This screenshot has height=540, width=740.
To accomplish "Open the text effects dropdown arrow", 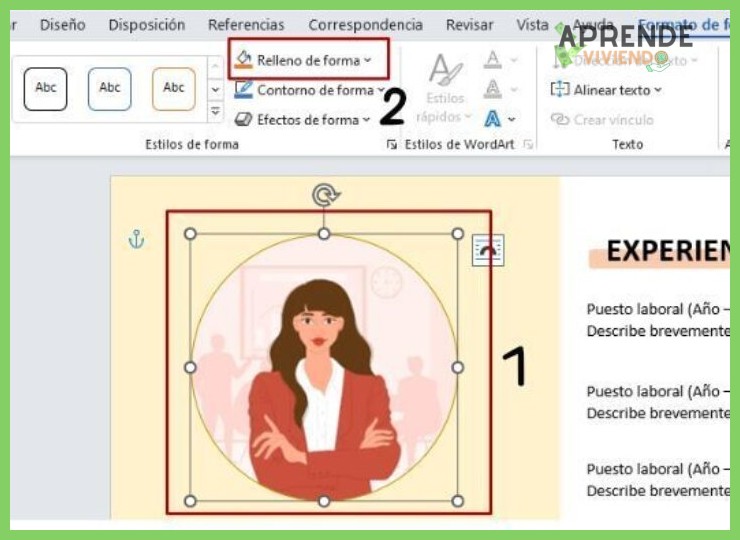I will (512, 119).
